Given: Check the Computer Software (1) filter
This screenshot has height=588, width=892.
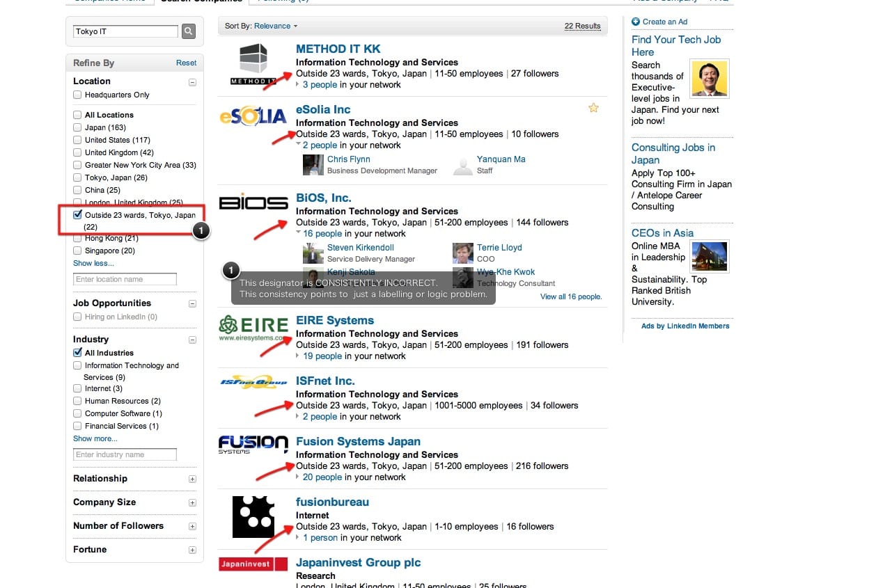Looking at the screenshot, I should pyautogui.click(x=77, y=413).
